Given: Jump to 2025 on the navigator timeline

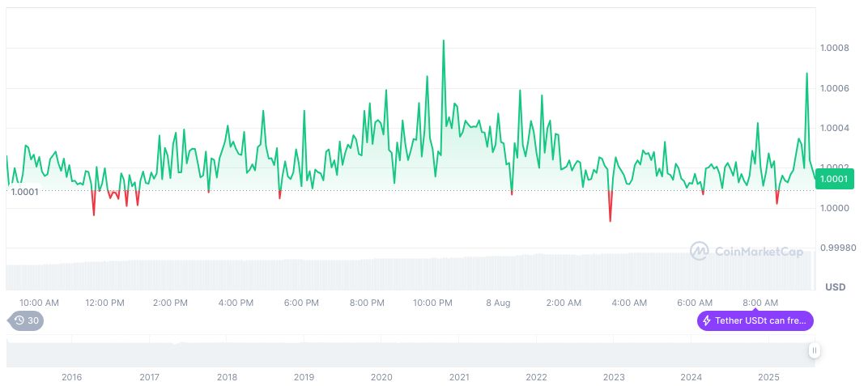Looking at the screenshot, I should coord(768,377).
